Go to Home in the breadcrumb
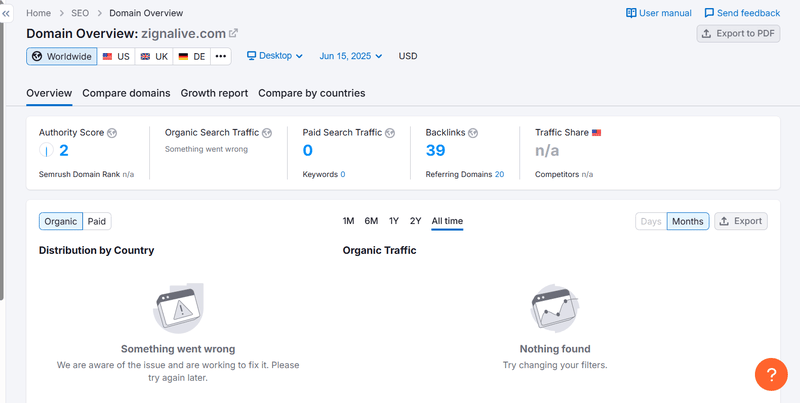 click(x=38, y=13)
